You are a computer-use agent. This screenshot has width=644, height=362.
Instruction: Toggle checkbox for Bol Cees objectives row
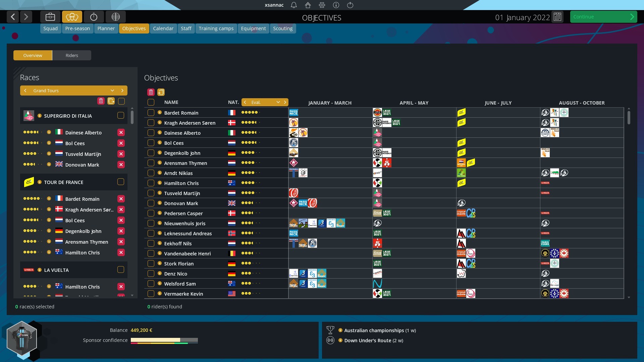[151, 142]
